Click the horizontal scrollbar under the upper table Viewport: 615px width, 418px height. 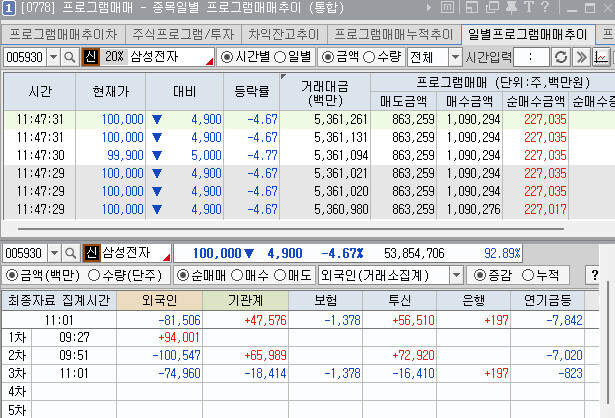click(291, 228)
